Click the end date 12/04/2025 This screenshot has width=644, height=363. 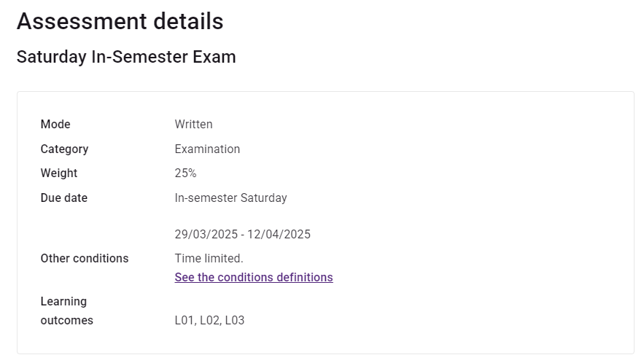(x=279, y=235)
